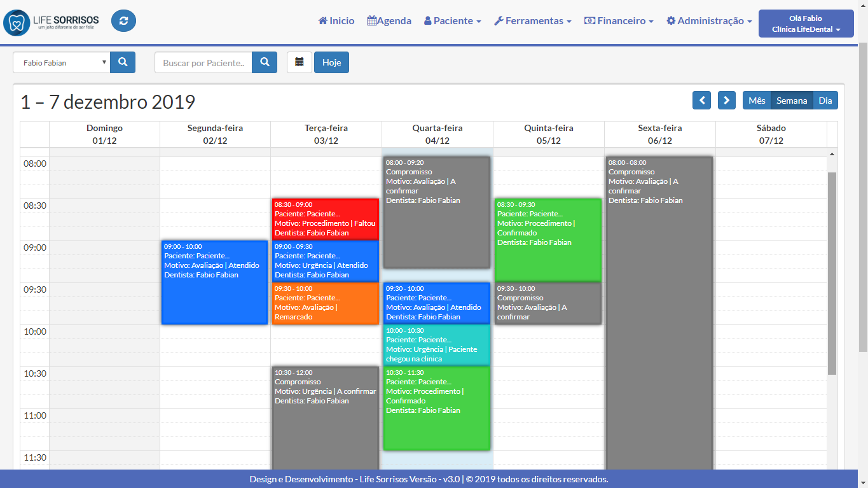Switch to the Mês calendar view
The height and width of the screenshot is (488, 868).
coord(756,100)
